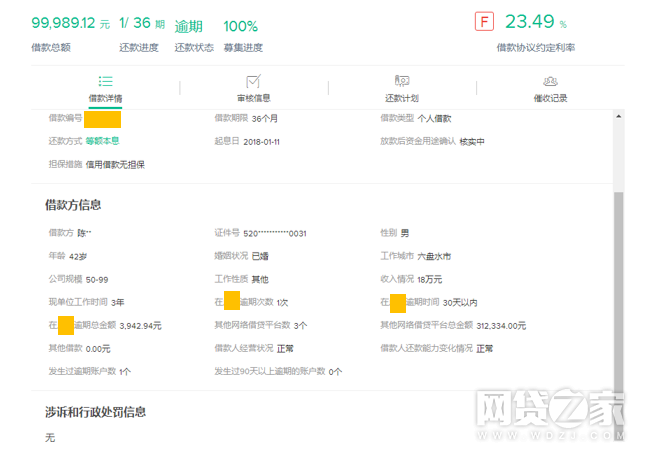648x450 pixels.
Task: Click the checkmark document icon above 审核信息
Action: point(253,81)
